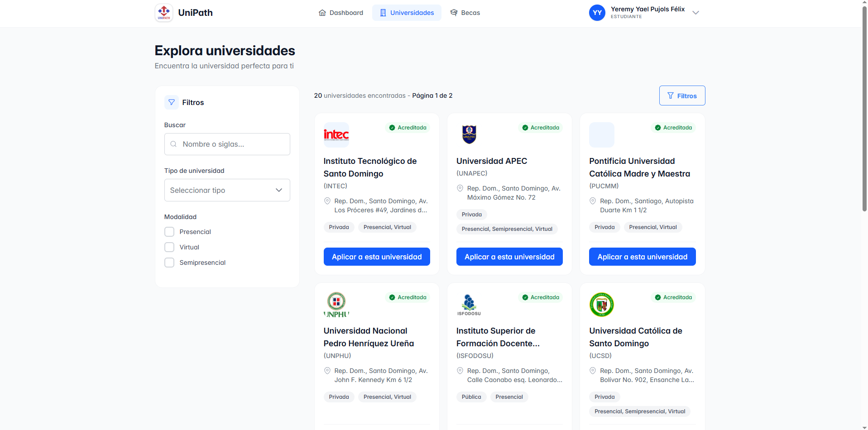The height and width of the screenshot is (430, 868).
Task: Click the Acreditada badge on INTEC card
Action: click(408, 128)
